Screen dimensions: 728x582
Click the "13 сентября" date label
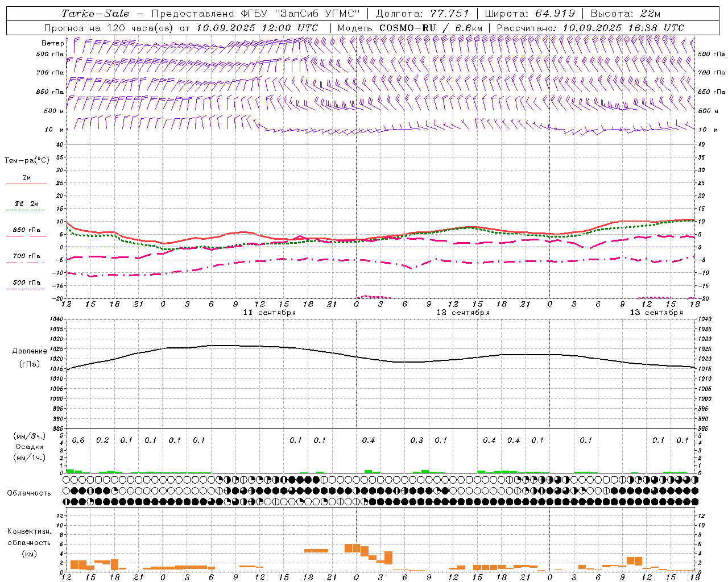coord(656,313)
